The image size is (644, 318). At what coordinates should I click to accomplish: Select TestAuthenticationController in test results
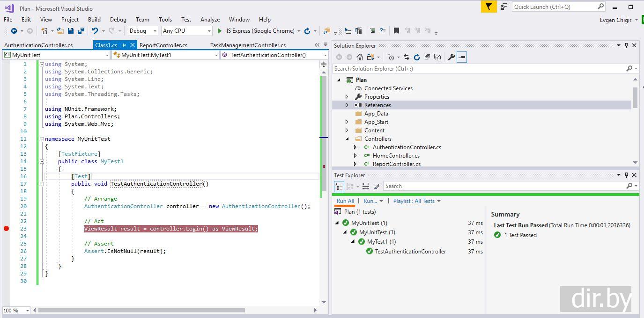pyautogui.click(x=410, y=252)
